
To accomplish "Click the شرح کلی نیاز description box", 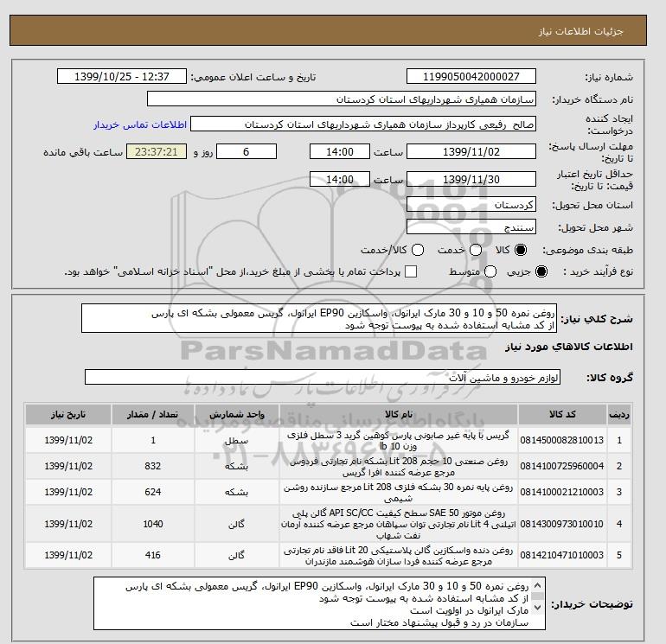I will [x=319, y=318].
